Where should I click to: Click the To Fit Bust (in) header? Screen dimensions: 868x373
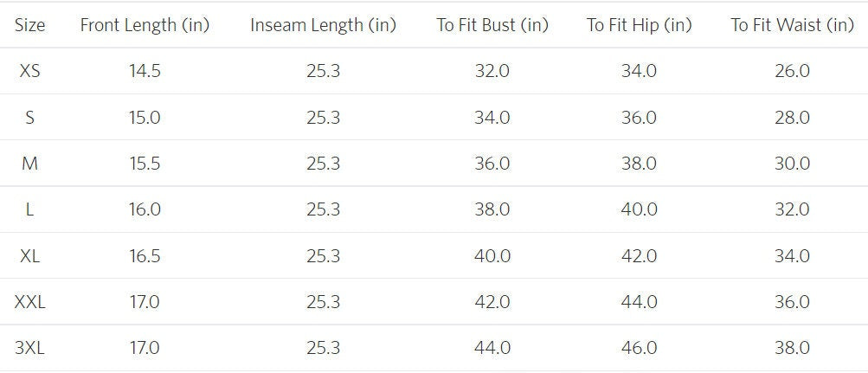(x=492, y=25)
